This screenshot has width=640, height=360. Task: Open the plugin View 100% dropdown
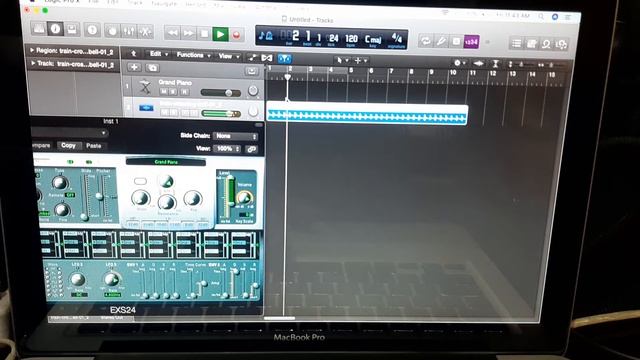click(227, 149)
